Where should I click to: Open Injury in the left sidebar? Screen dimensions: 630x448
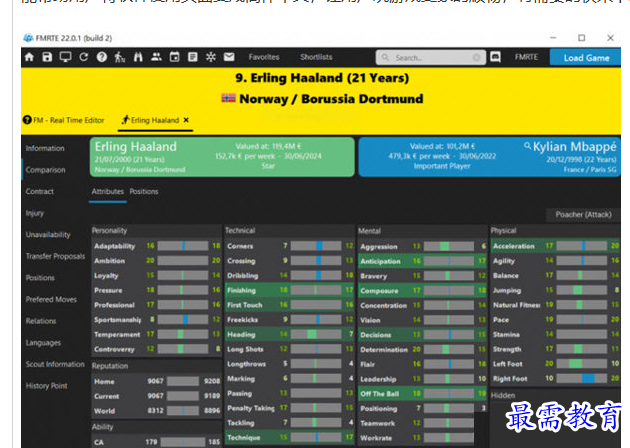(x=35, y=213)
